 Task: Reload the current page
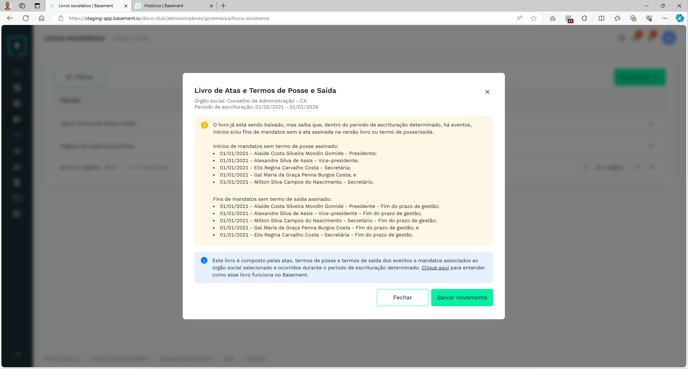click(26, 18)
